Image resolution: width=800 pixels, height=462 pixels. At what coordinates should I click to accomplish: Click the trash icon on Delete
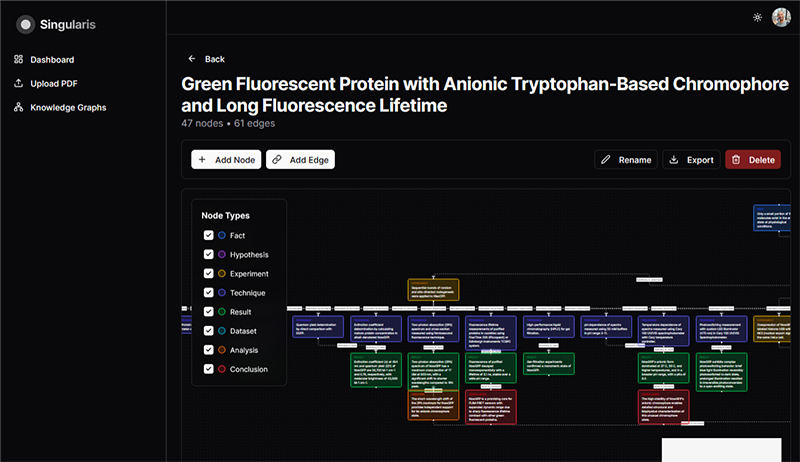(x=735, y=159)
